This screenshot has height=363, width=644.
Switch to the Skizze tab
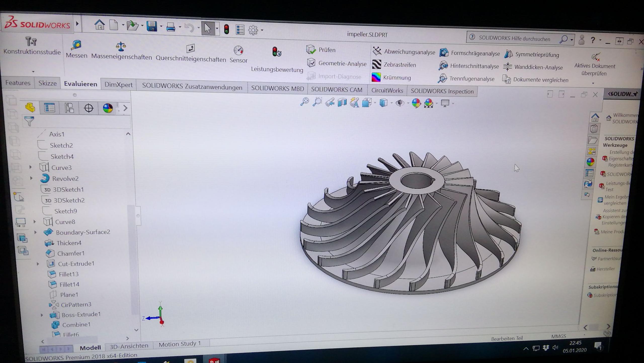pyautogui.click(x=47, y=83)
